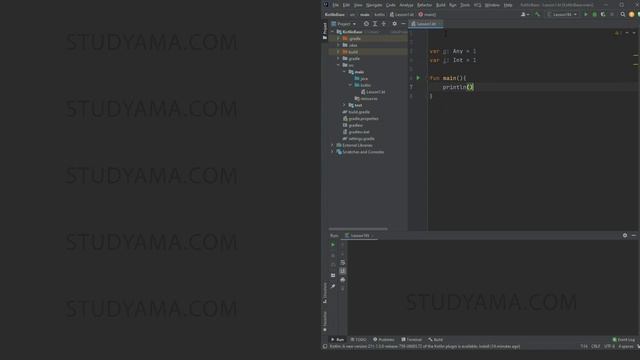Click the Project vertical tool window tab
Viewport: 640px width, 360px height.
click(x=325, y=31)
